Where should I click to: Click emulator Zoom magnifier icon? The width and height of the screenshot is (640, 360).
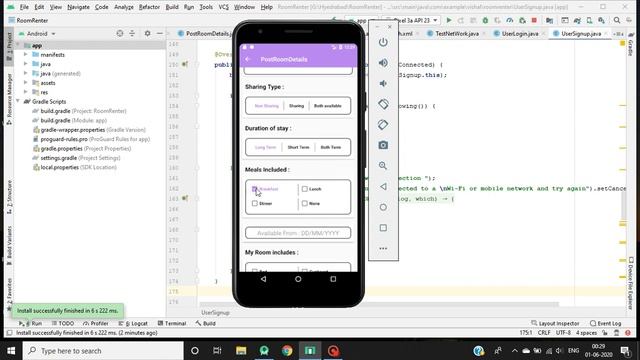[383, 165]
